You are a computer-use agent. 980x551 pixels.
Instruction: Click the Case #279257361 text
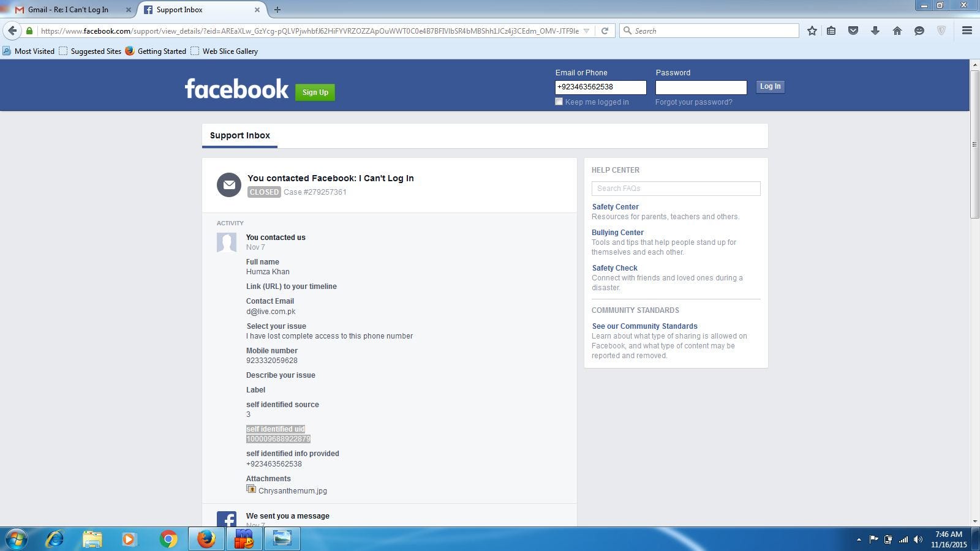(315, 192)
